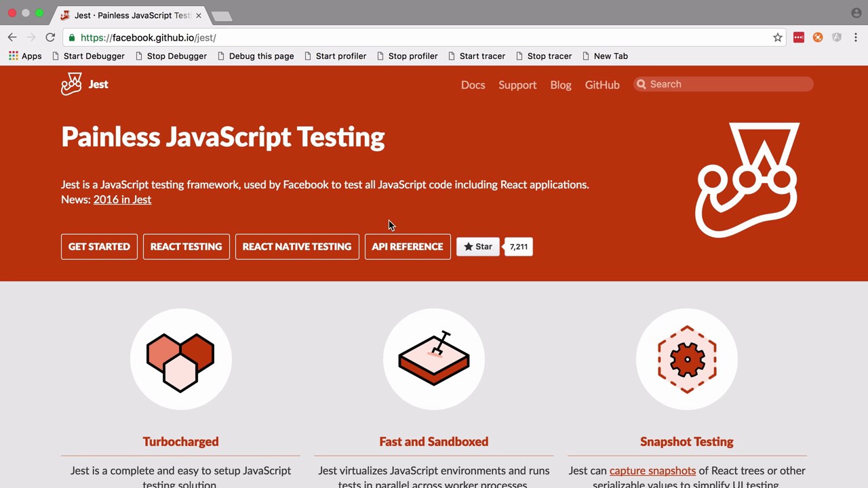Reload the page with the refresh icon
The height and width of the screenshot is (488, 868).
(x=50, y=37)
